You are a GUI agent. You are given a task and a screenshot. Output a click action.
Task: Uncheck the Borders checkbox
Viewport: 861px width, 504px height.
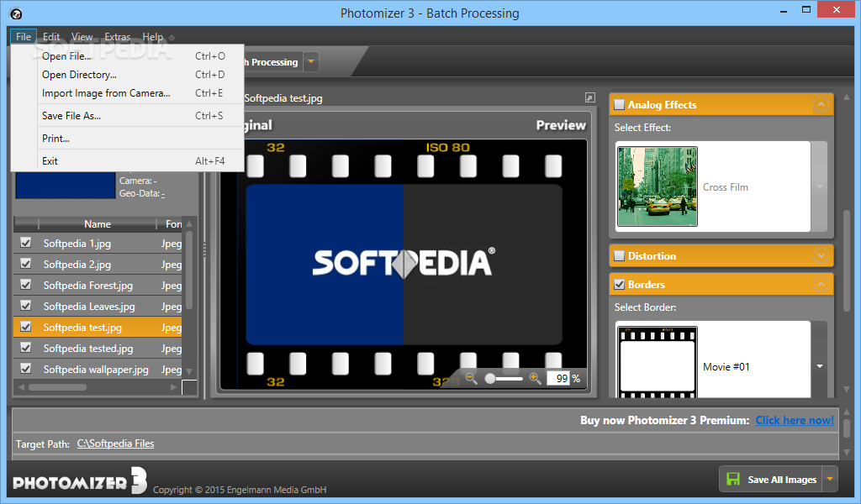coord(620,284)
